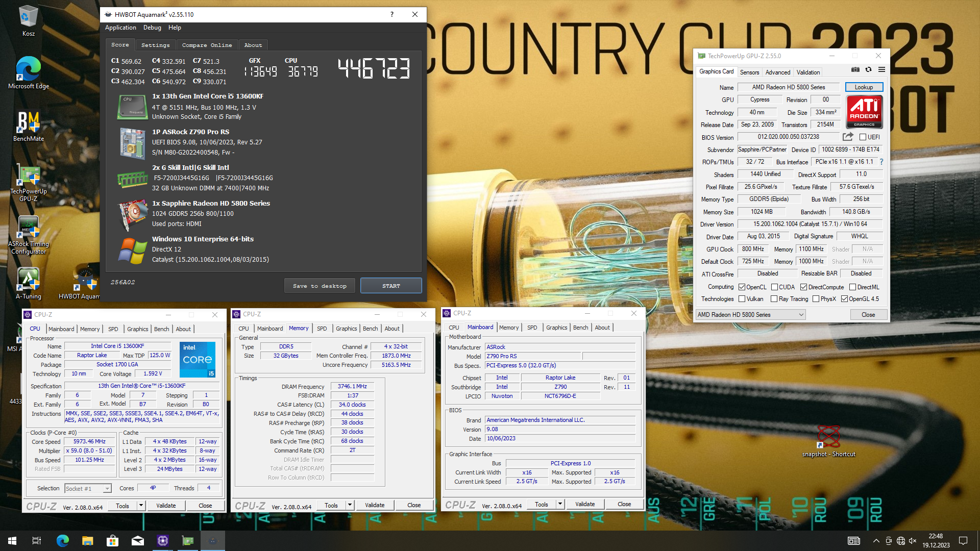Toggle the OpenGL 4.5 checkbox

844,299
